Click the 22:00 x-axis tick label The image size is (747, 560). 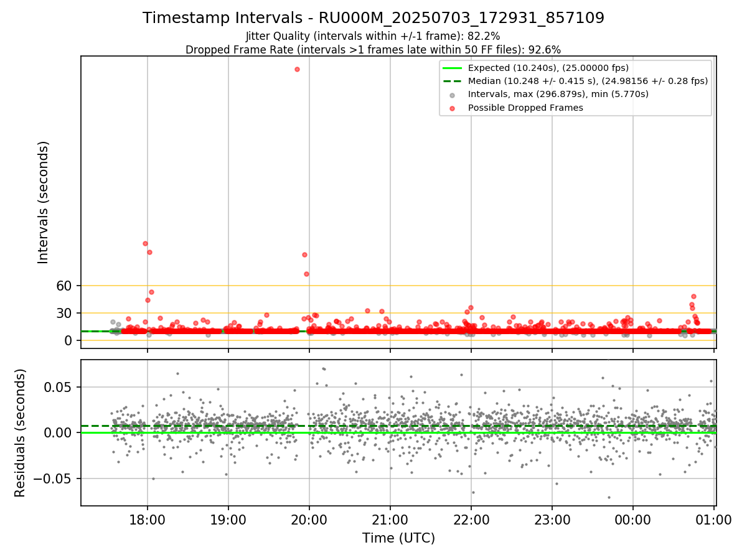(x=471, y=520)
